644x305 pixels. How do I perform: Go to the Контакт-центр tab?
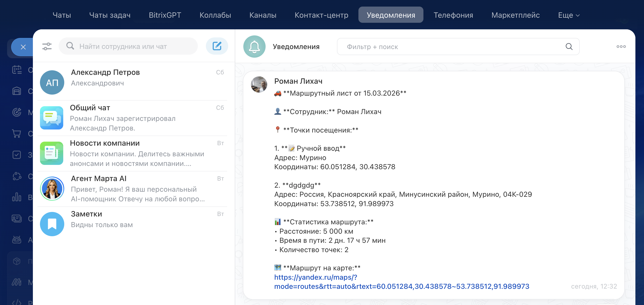(321, 15)
